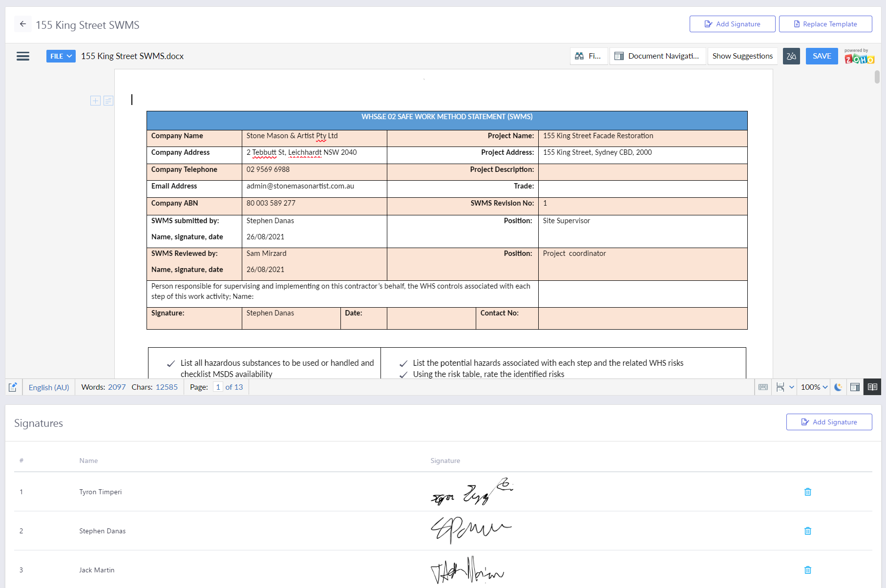The image size is (886, 588).
Task: Click the phone number 02 9569 6988
Action: [268, 169]
